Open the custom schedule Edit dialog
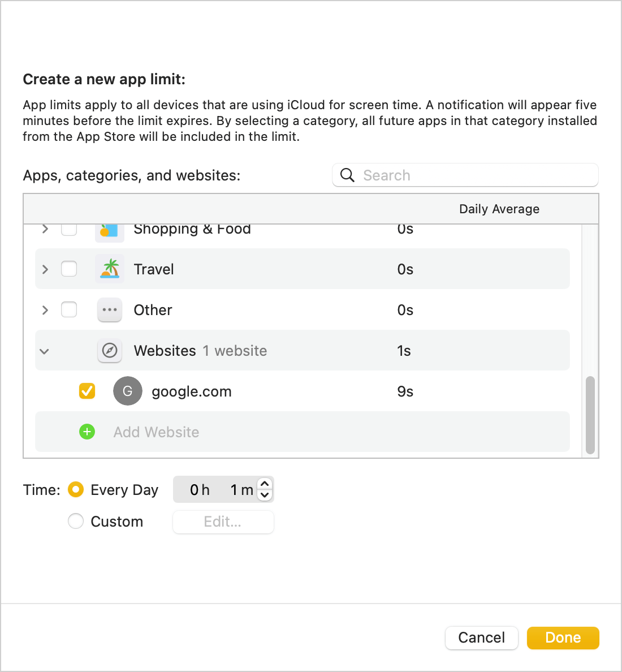 coord(223,522)
